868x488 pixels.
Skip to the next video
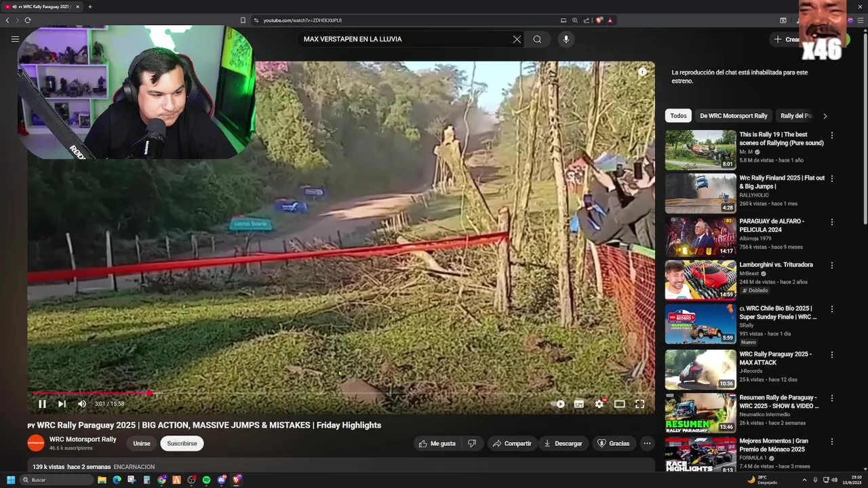62,404
